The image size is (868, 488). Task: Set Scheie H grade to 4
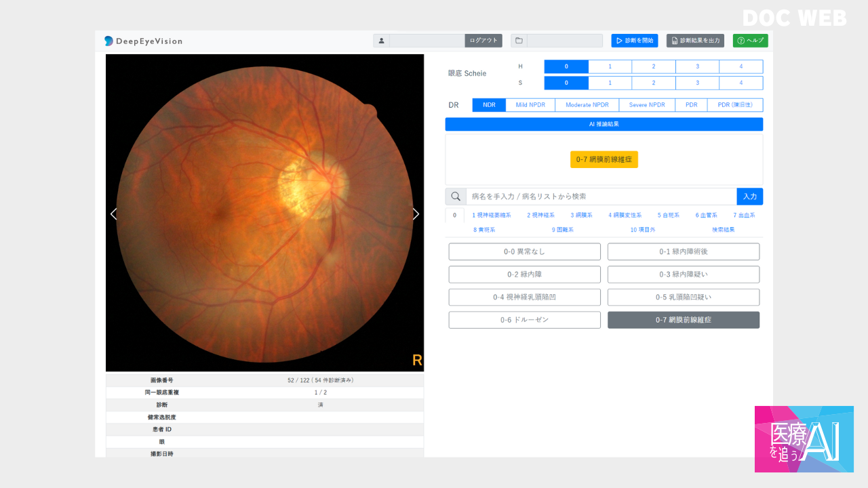coord(741,66)
